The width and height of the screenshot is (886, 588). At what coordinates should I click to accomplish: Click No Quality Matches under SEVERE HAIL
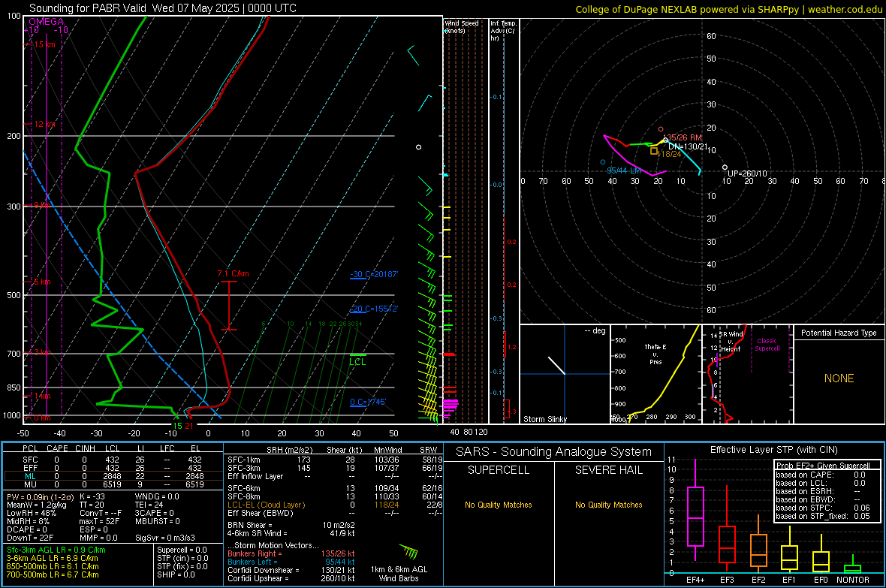tap(608, 505)
